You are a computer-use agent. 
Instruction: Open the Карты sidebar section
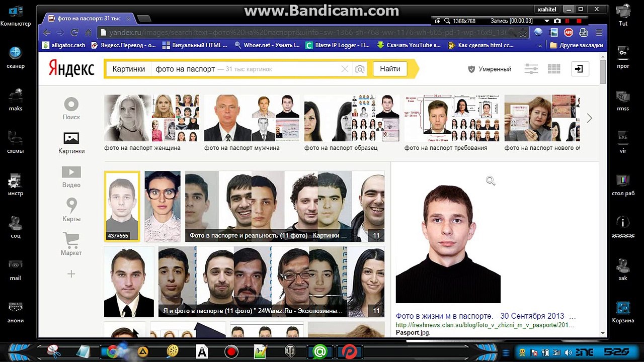tap(71, 210)
